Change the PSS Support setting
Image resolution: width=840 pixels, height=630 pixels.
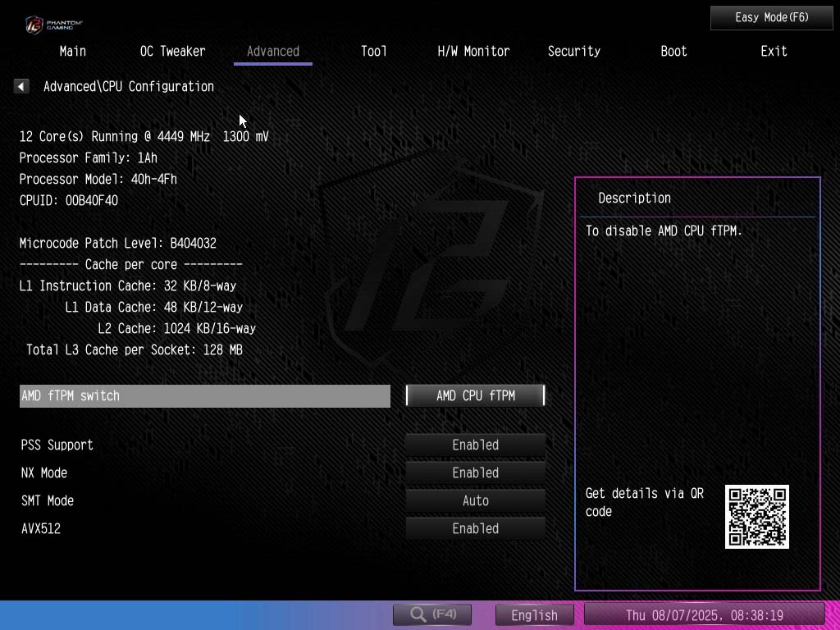point(475,445)
